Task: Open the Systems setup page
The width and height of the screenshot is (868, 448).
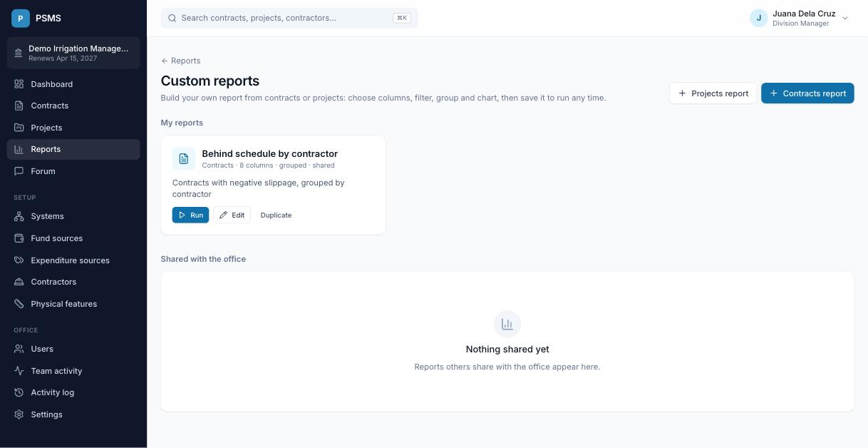Action: [73, 216]
